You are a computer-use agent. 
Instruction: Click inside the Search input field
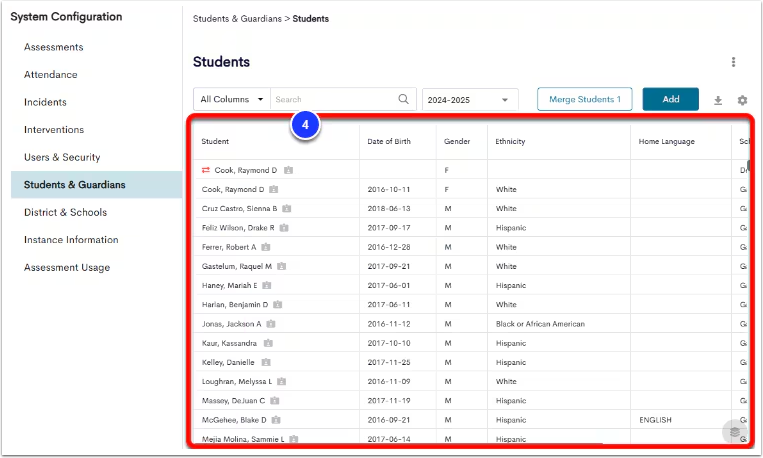pos(335,99)
